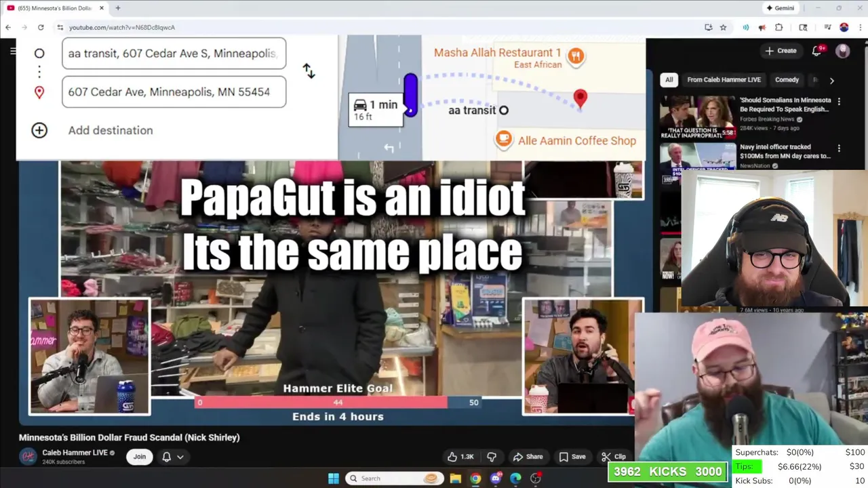Open the Extensions puzzle piece menu
The height and width of the screenshot is (488, 868).
click(778, 27)
